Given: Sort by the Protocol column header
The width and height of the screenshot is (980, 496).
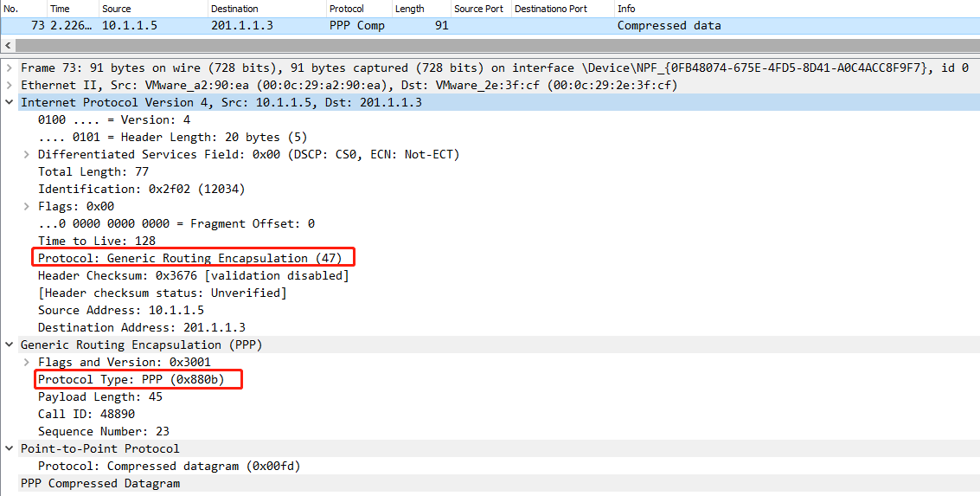Looking at the screenshot, I should coord(346,9).
